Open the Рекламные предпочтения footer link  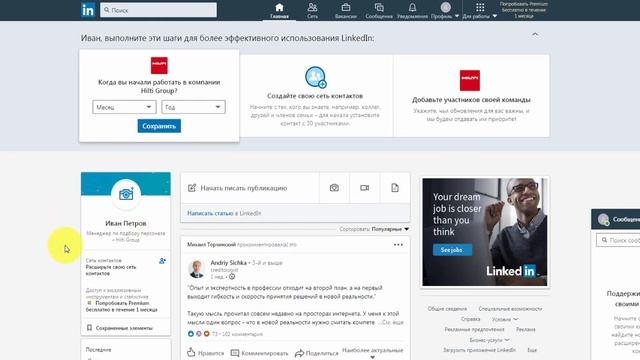coord(474,329)
